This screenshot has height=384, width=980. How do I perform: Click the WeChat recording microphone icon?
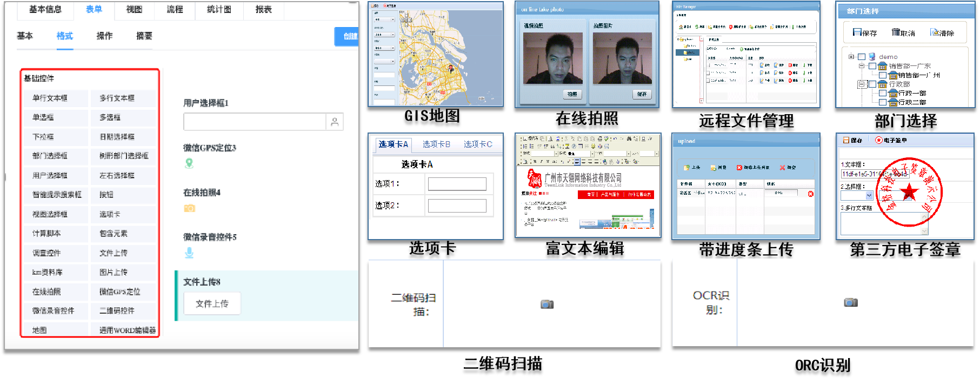click(189, 253)
